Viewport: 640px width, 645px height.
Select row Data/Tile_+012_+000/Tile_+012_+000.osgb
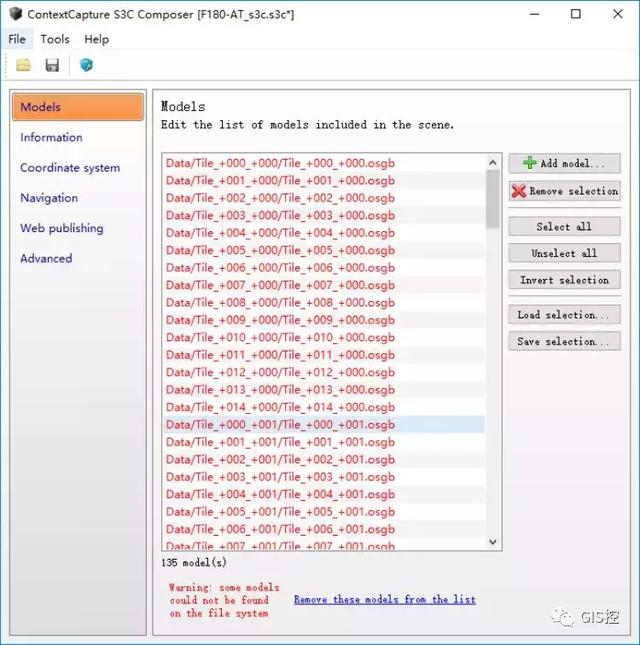[x=324, y=372]
